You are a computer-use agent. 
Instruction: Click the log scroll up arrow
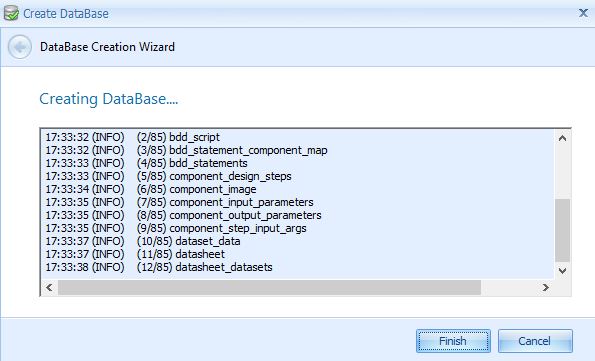(x=562, y=138)
